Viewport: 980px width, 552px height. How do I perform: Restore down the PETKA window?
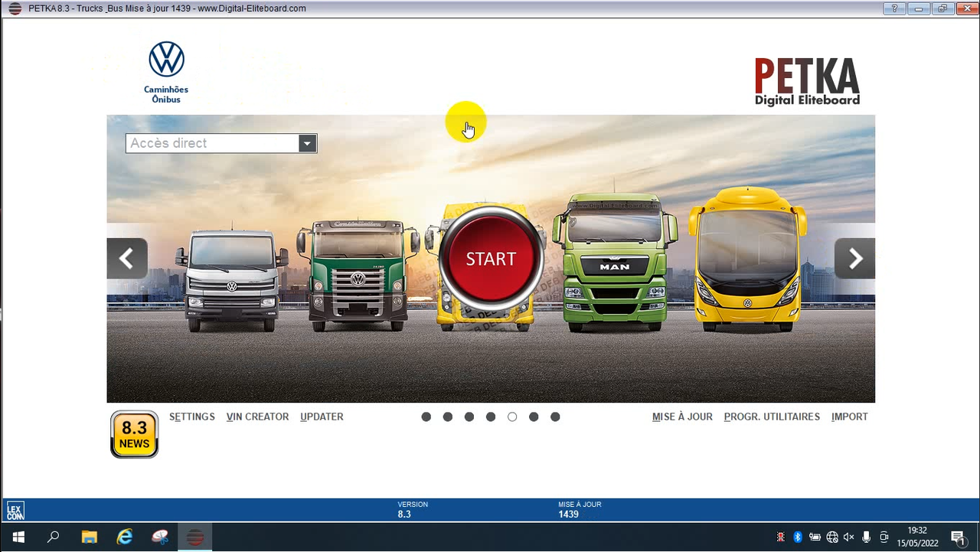[942, 8]
